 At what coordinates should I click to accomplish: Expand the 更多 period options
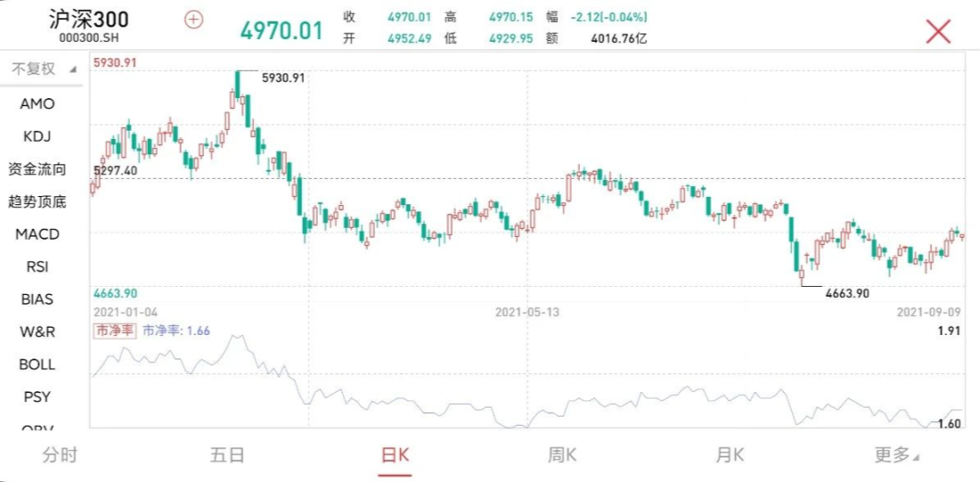896,455
